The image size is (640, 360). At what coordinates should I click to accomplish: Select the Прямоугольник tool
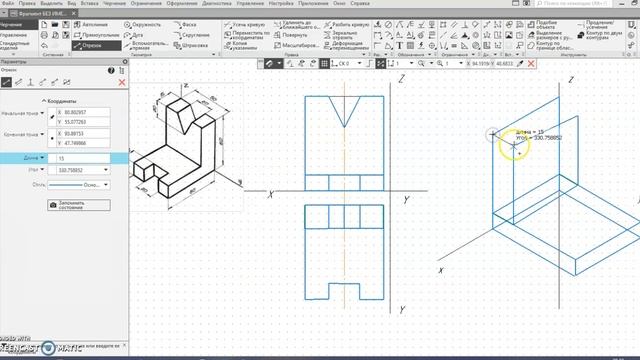(96, 35)
